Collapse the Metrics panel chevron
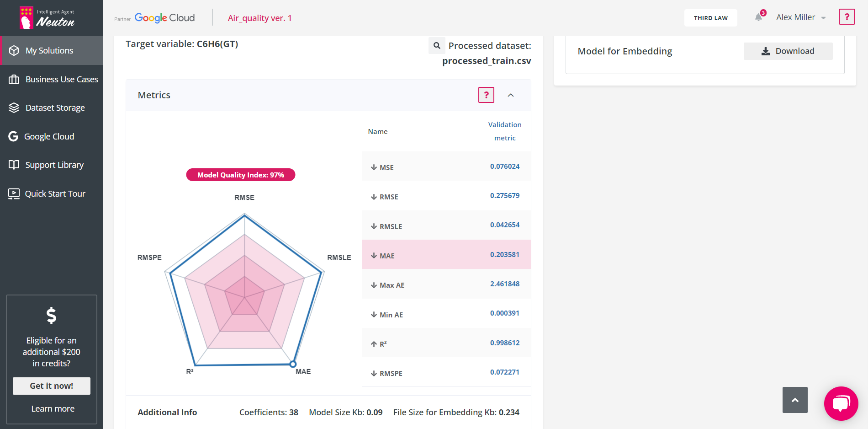This screenshot has height=429, width=868. (511, 95)
